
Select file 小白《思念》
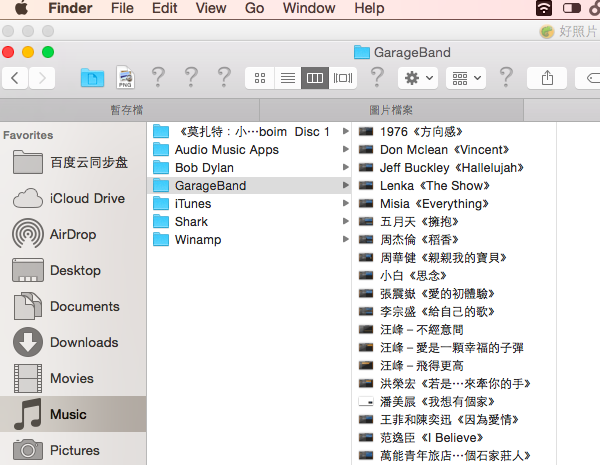(x=454, y=276)
